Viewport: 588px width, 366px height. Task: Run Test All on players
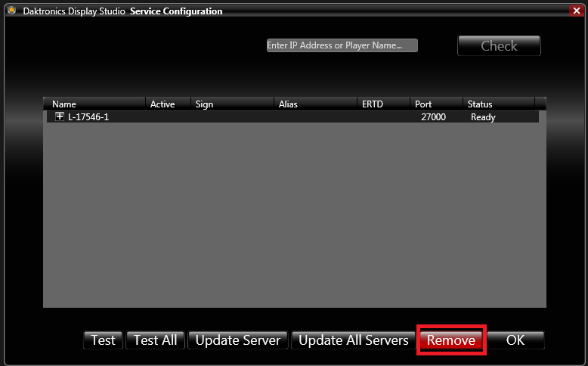click(155, 340)
